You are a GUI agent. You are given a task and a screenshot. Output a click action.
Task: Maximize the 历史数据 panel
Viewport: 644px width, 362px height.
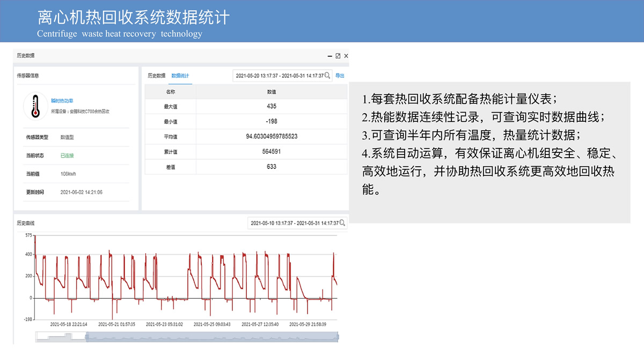point(338,56)
